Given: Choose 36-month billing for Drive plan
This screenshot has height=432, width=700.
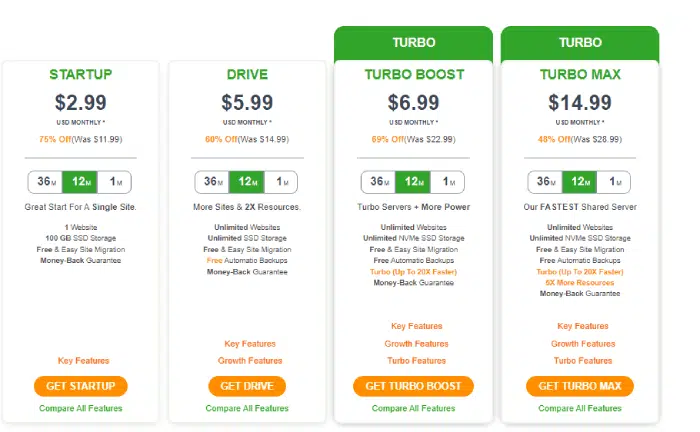Looking at the screenshot, I should point(212,182).
